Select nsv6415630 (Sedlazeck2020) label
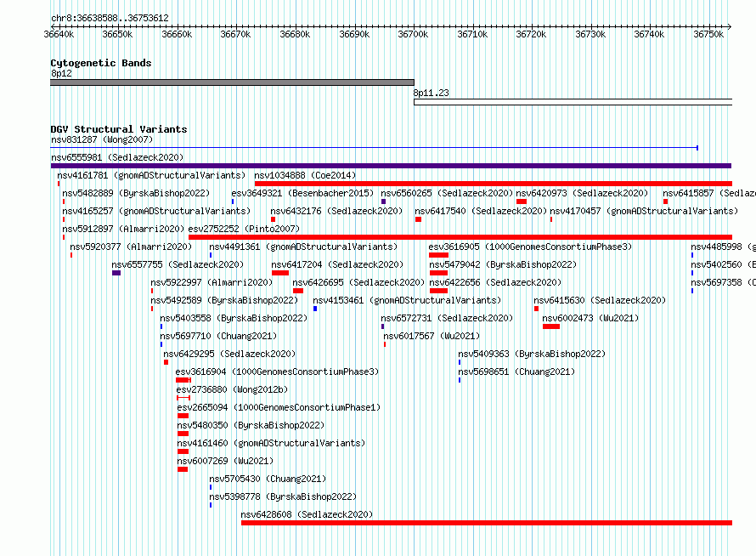Viewport: 756px width, 556px height. pos(600,300)
